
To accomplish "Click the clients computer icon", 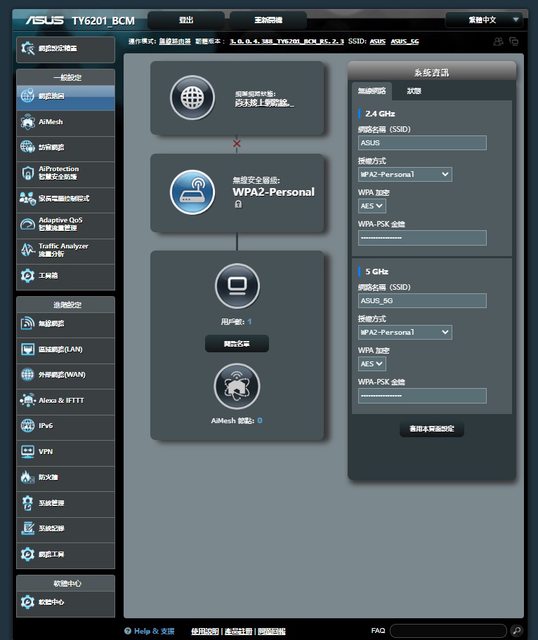I will [237, 286].
